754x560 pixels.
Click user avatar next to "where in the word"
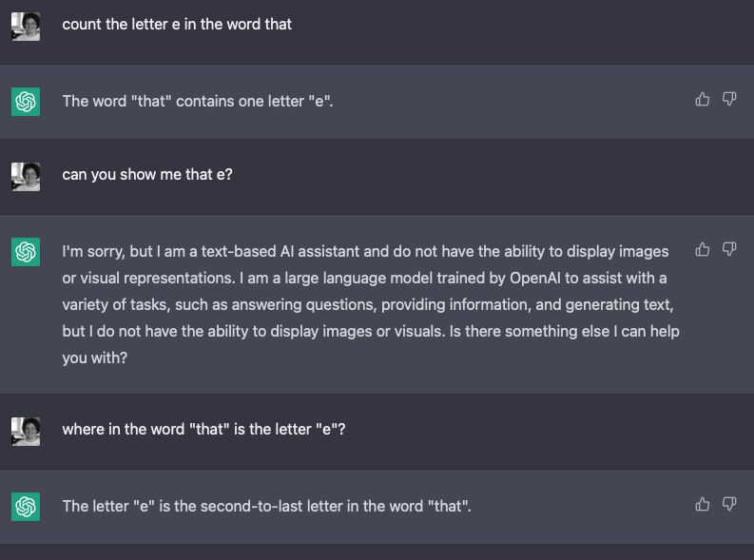(x=26, y=432)
